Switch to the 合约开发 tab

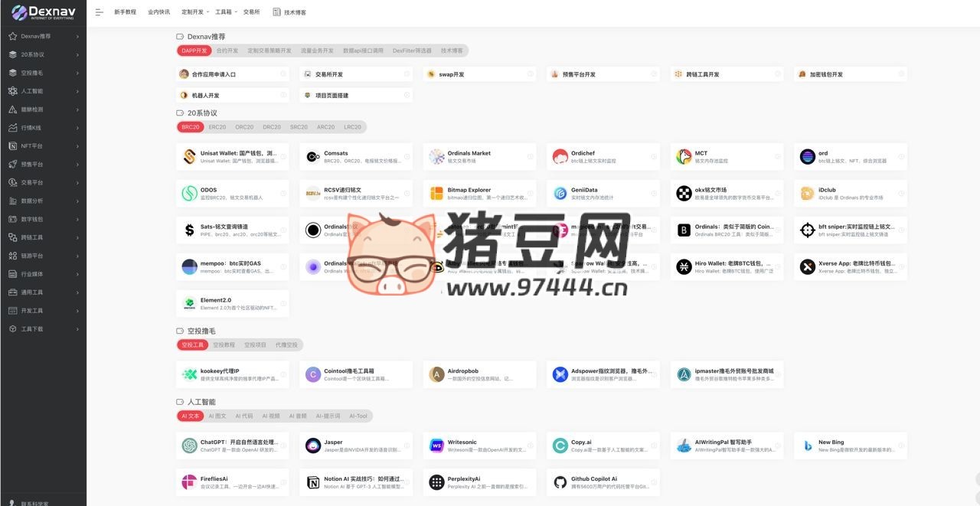227,51
